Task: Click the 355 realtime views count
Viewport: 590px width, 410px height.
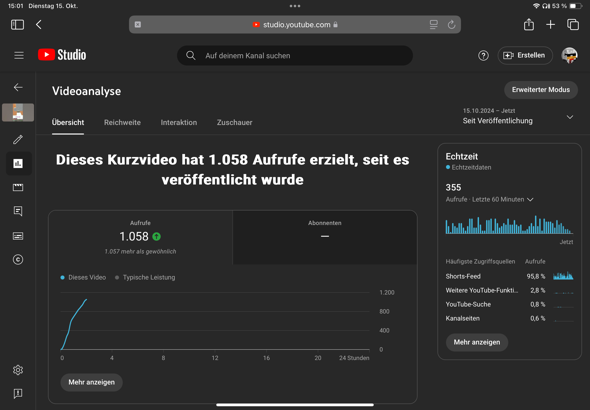Action: tap(453, 187)
